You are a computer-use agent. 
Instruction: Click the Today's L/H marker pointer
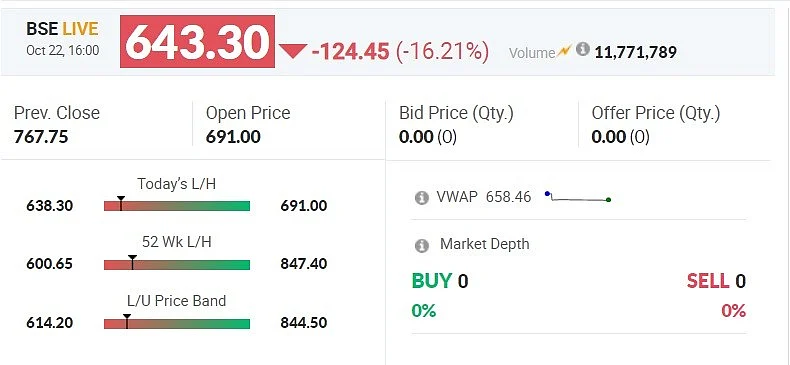click(121, 202)
